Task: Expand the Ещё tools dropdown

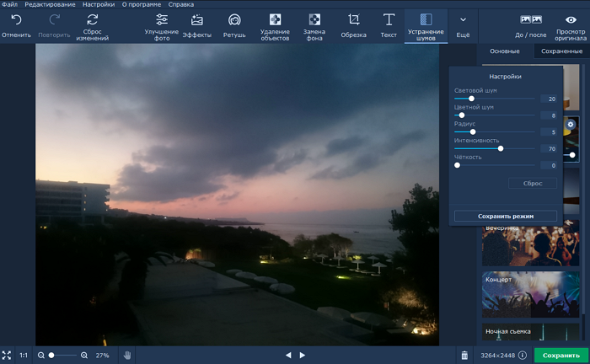Action: 463,24
